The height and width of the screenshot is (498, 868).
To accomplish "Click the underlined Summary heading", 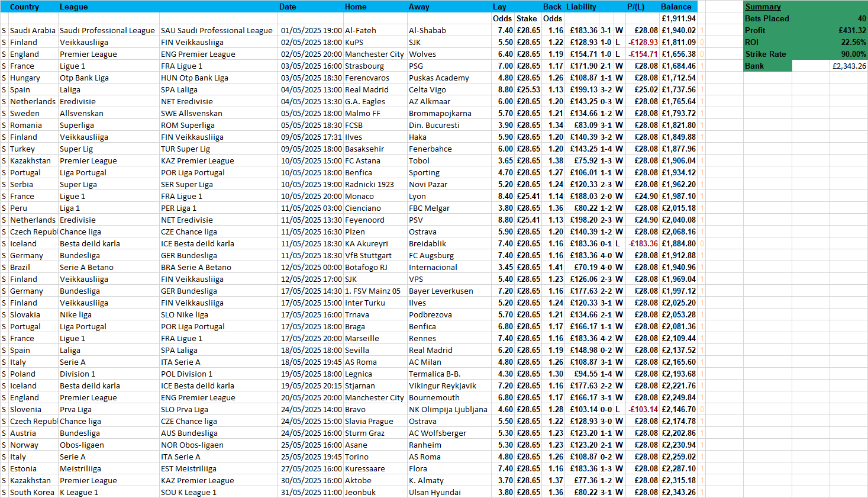I will click(x=763, y=7).
